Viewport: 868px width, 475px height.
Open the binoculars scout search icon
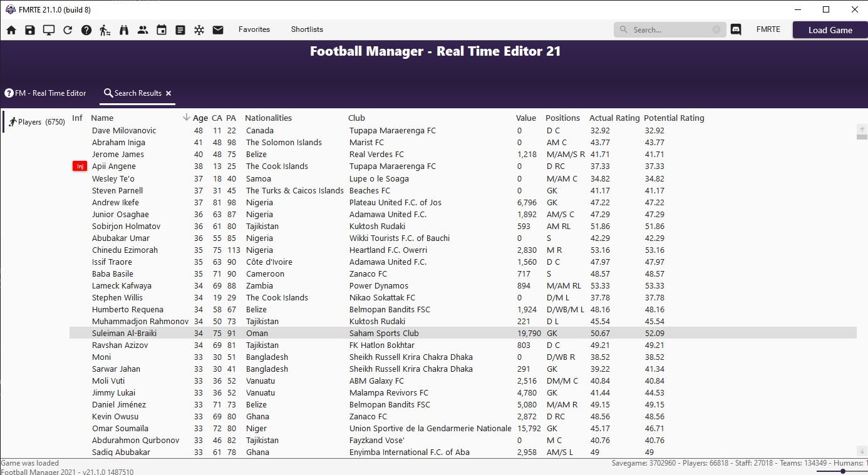click(x=124, y=30)
